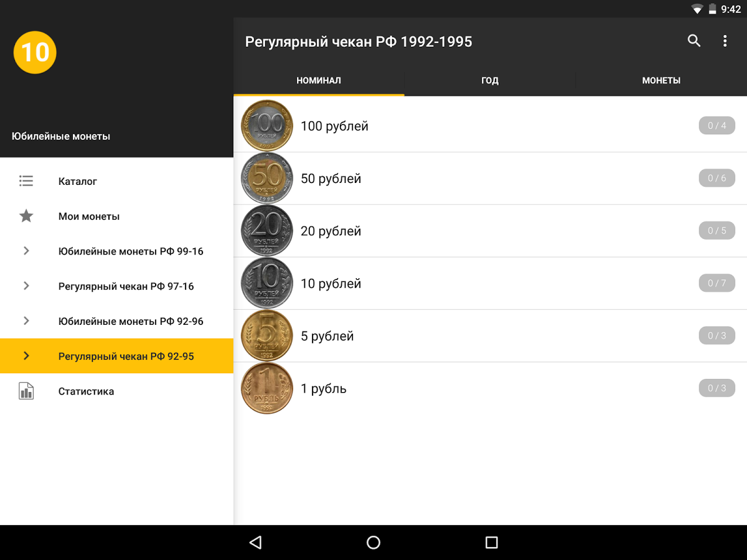Open Статистика in the drawer

coord(116,391)
